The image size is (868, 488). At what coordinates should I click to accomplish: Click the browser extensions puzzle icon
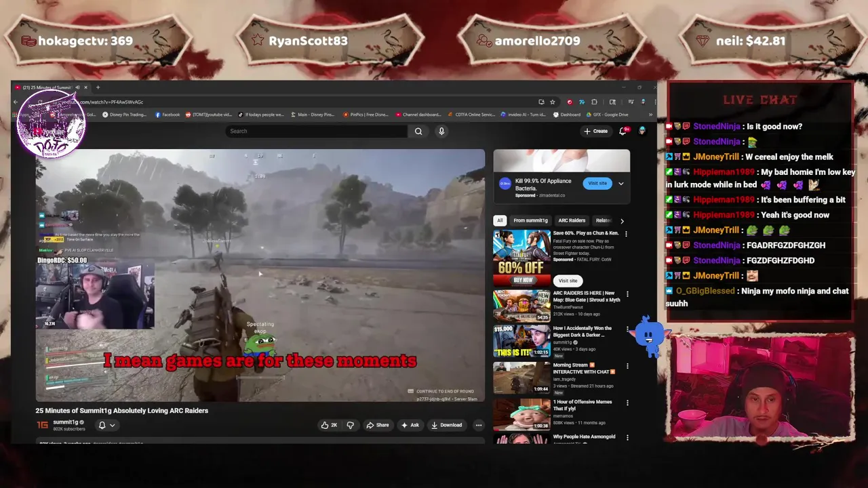[x=594, y=102]
